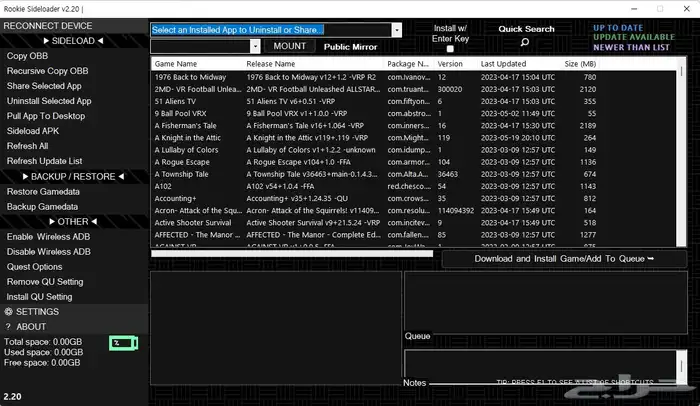The width and height of the screenshot is (700, 406).
Task: Click the Public Mirror label
Action: pos(350,47)
